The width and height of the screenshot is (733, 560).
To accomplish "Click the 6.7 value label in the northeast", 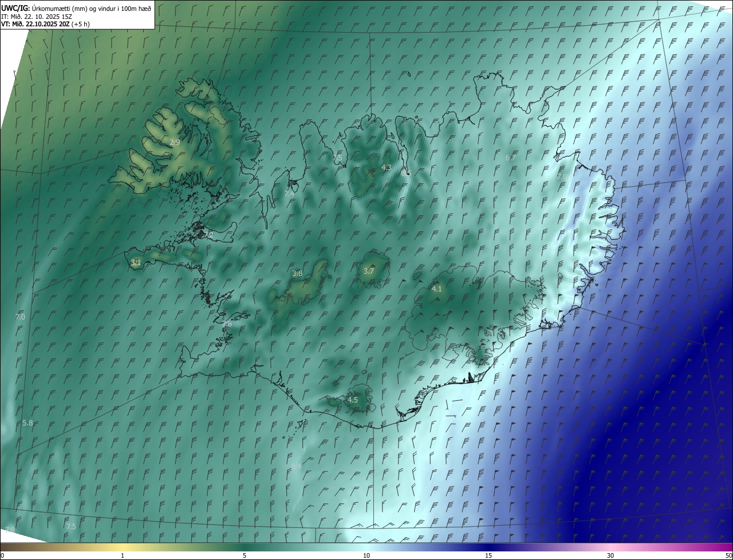I will [511, 157].
